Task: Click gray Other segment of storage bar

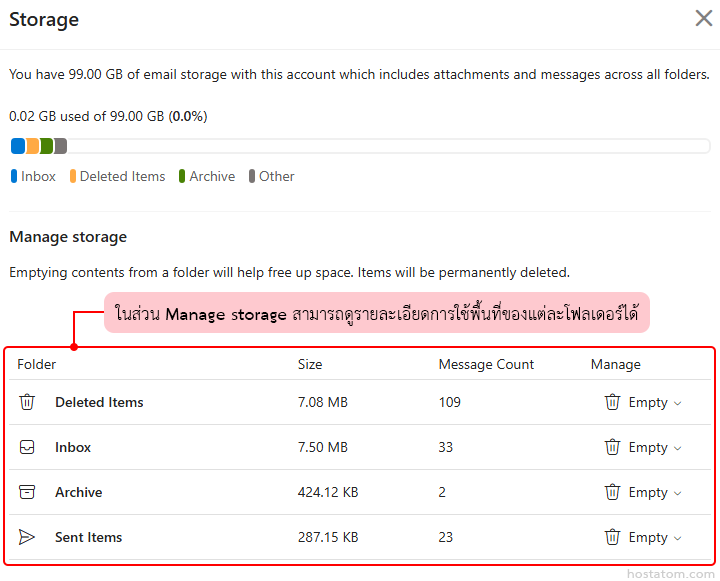Action: 61,146
